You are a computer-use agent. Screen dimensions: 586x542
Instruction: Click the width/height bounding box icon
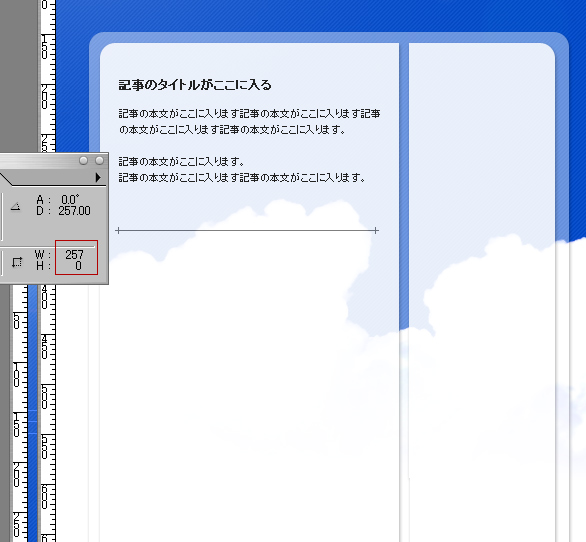(17, 262)
